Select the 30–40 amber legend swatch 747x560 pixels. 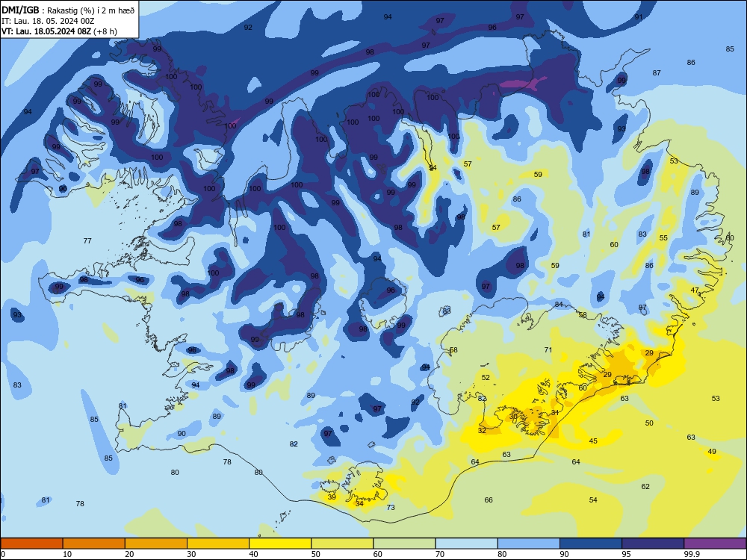[x=218, y=544]
